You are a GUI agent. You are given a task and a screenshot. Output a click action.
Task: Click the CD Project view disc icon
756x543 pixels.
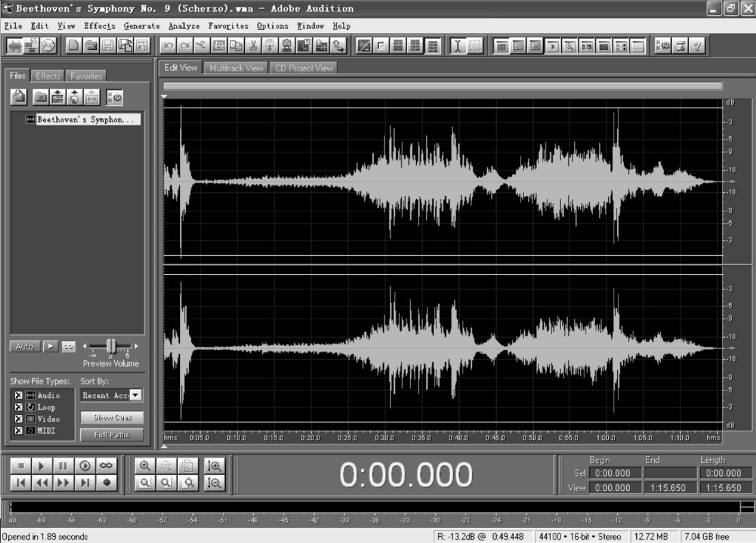(x=48, y=46)
